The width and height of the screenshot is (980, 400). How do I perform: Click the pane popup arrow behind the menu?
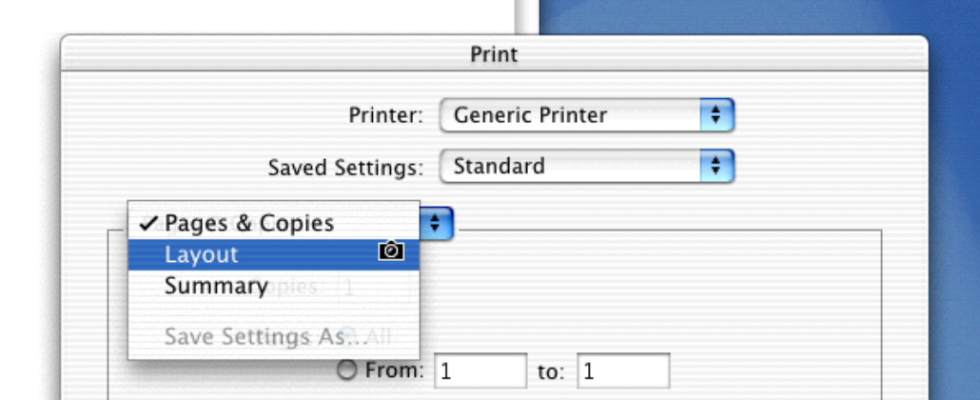tap(436, 223)
